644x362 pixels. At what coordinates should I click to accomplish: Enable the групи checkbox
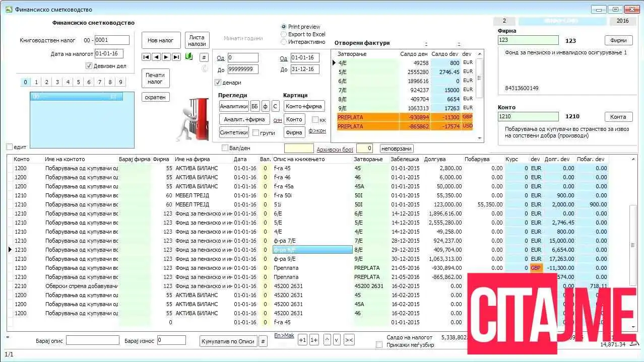255,133
